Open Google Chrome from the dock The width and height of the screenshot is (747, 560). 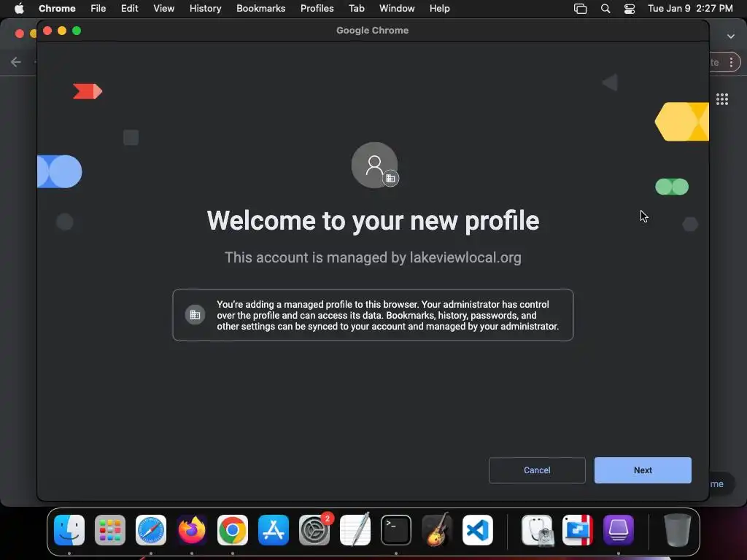tap(233, 530)
